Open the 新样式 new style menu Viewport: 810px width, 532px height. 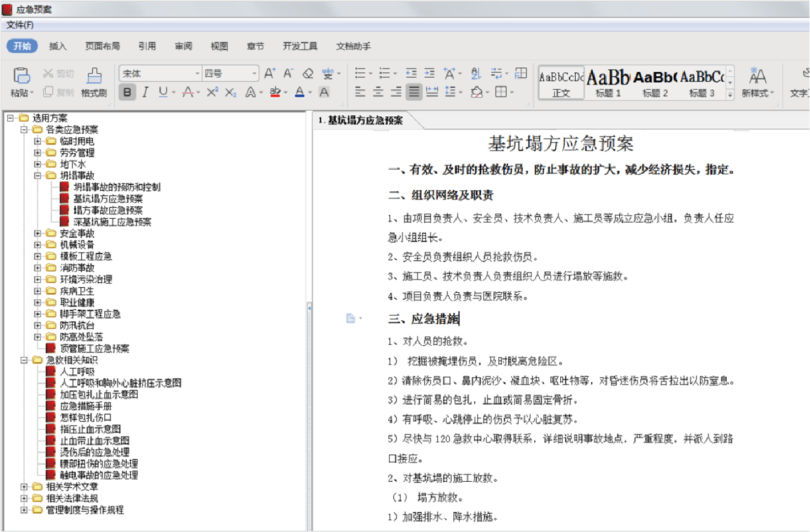[x=758, y=83]
